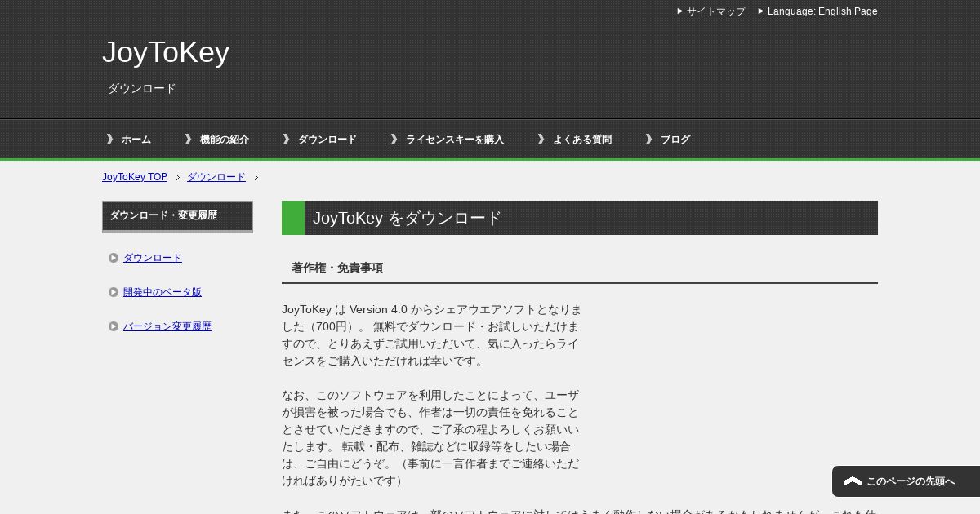Click the chevron icon beside ホーム
980x514 pixels.
click(x=109, y=140)
